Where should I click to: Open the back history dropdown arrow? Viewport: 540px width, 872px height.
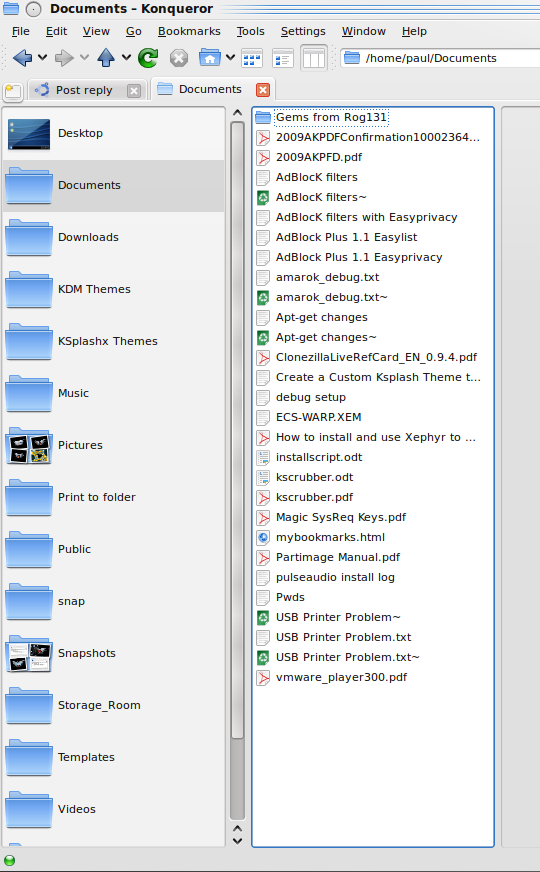[x=42, y=58]
